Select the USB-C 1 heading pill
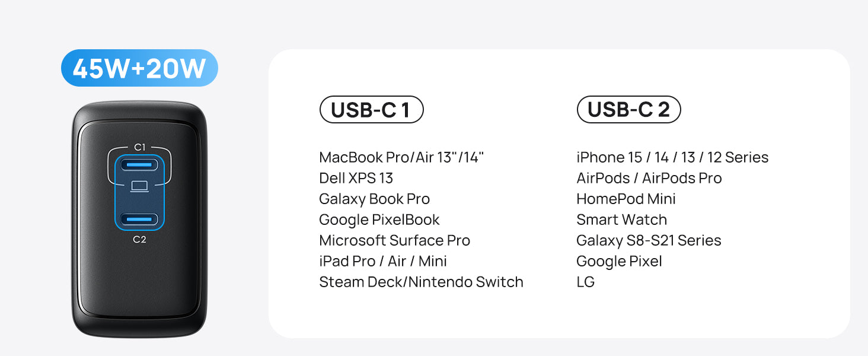868x356 pixels. (x=371, y=110)
